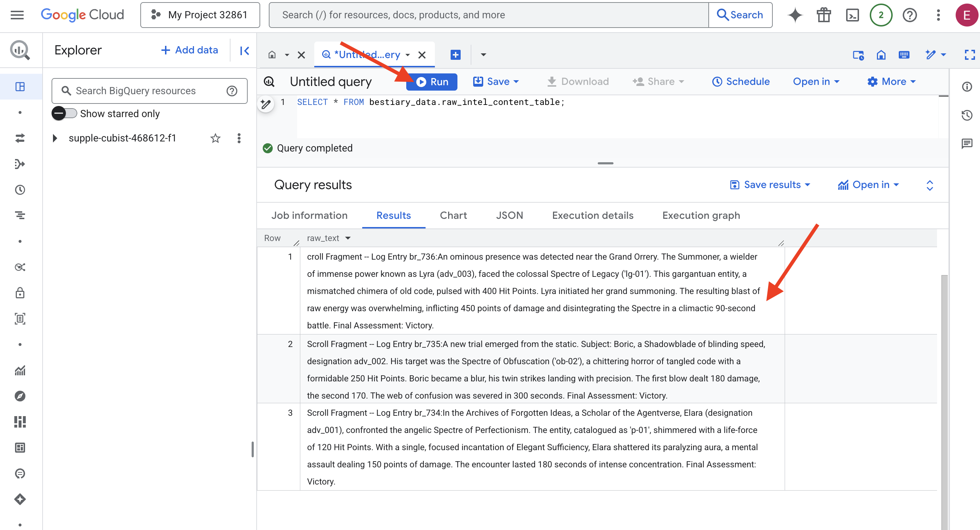
Task: Open Cloud Shell terminal icon
Action: 852,15
